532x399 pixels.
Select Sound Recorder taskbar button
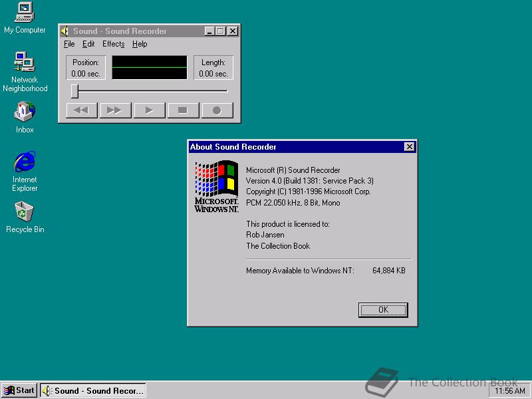(x=93, y=390)
